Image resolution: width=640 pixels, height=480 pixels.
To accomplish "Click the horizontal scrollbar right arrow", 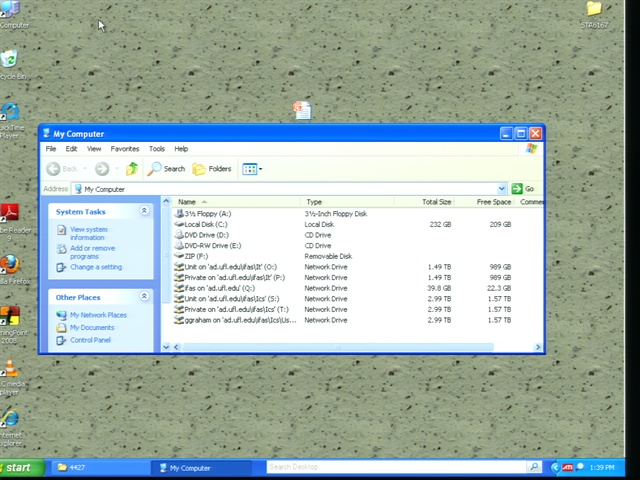I will 538,347.
